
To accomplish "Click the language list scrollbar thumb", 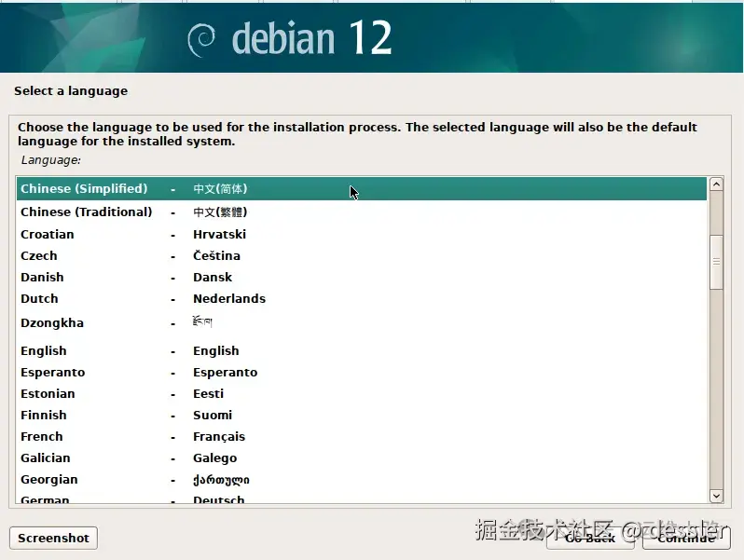I will (x=716, y=262).
